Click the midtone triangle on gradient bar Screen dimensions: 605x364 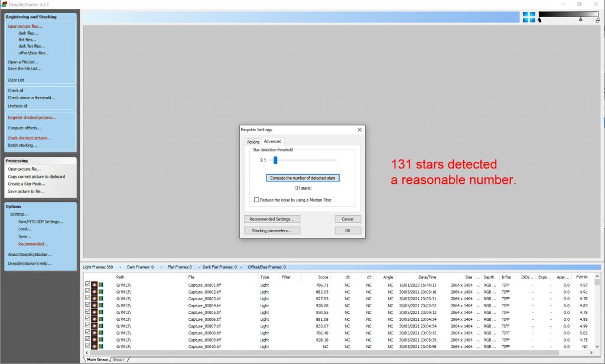pos(581,19)
